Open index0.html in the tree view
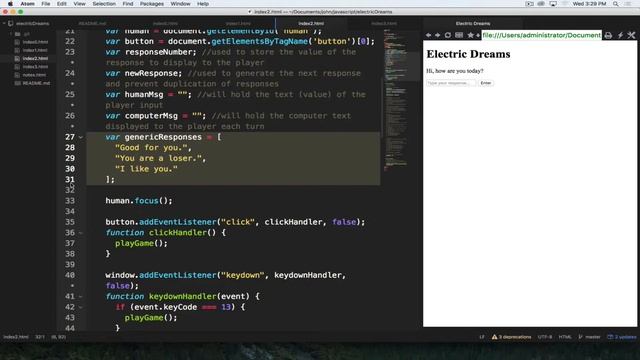This screenshot has width=640, height=360. click(x=35, y=42)
